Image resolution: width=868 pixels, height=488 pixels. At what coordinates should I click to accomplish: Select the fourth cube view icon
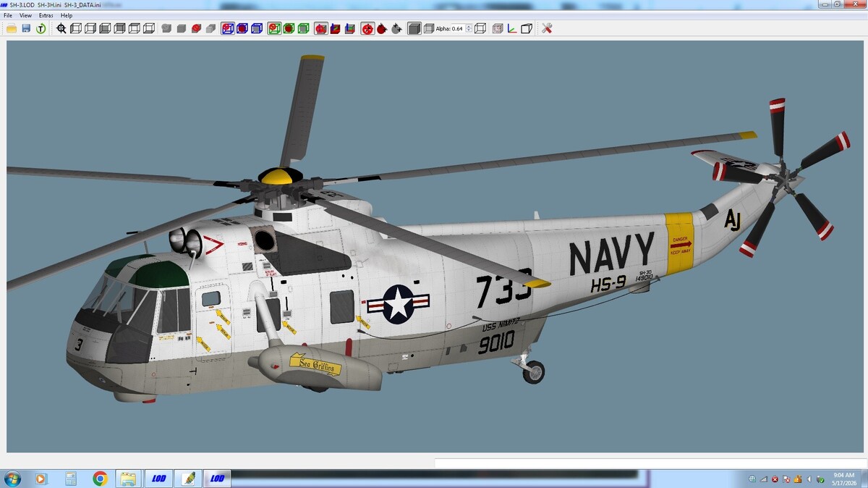(x=119, y=28)
